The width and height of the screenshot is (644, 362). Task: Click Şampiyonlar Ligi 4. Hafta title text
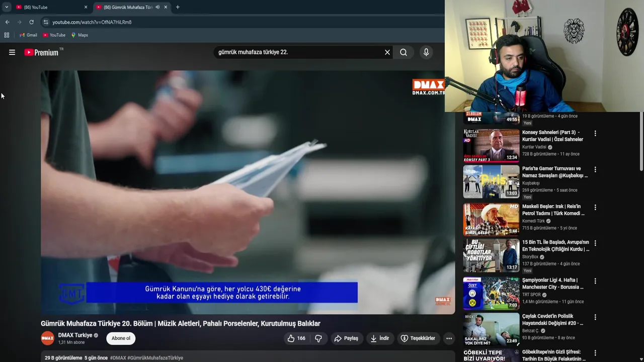click(553, 284)
